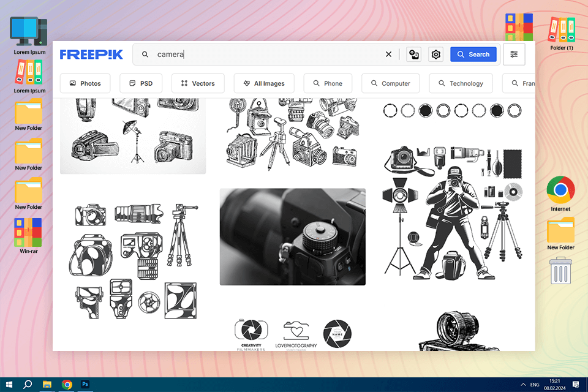Open the black-and-white camera photo thumbnail
This screenshot has width=588, height=392.
point(293,236)
